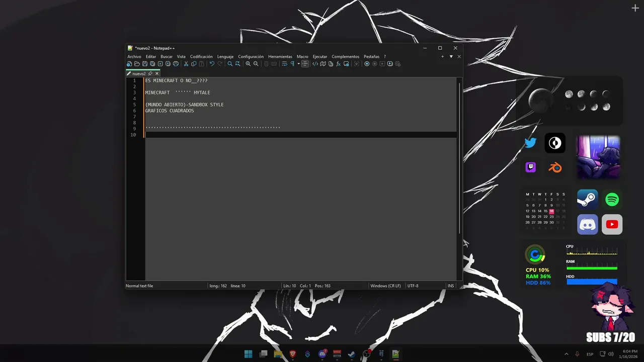This screenshot has width=644, height=362.
Task: Open the Document Map toolbar icon
Action: tap(323, 64)
